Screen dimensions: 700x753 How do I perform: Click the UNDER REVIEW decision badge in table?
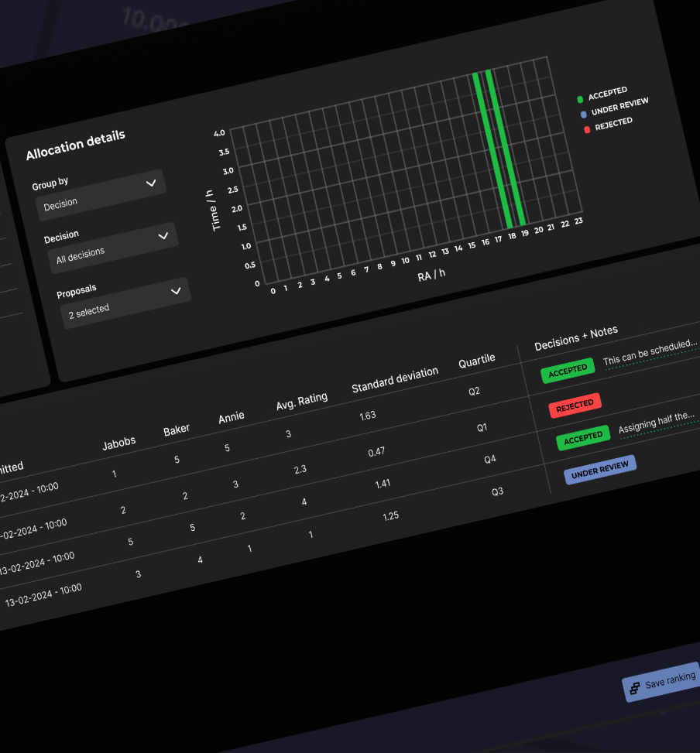pos(599,470)
